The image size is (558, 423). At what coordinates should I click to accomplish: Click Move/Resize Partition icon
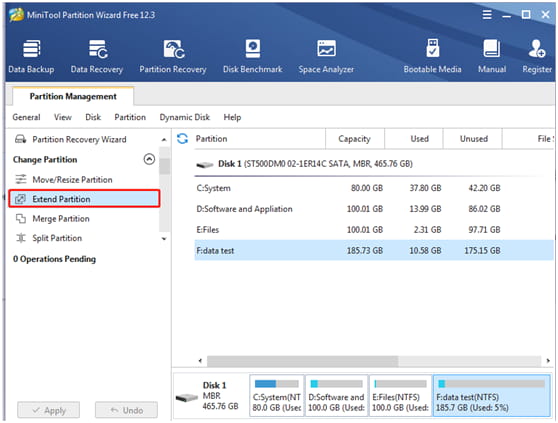pos(21,179)
